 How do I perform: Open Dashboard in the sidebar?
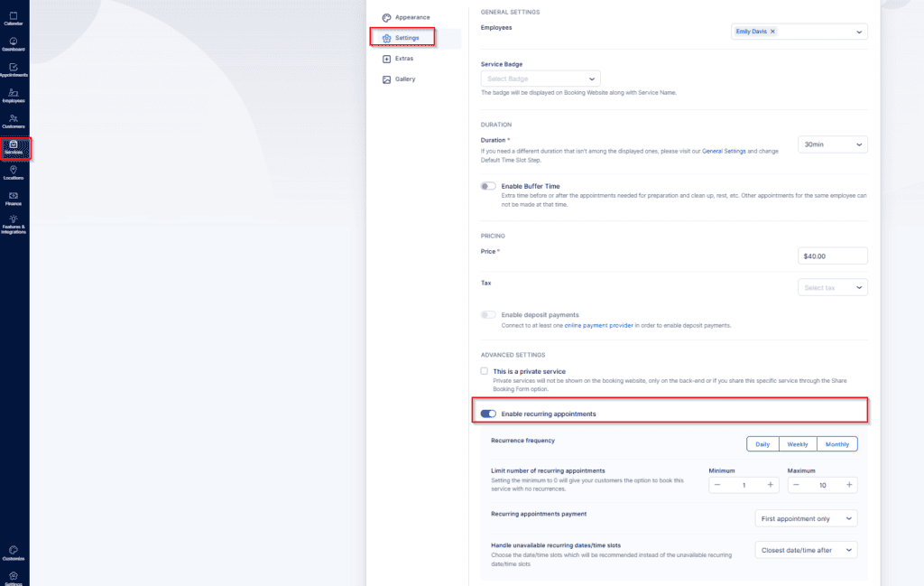coord(14,44)
